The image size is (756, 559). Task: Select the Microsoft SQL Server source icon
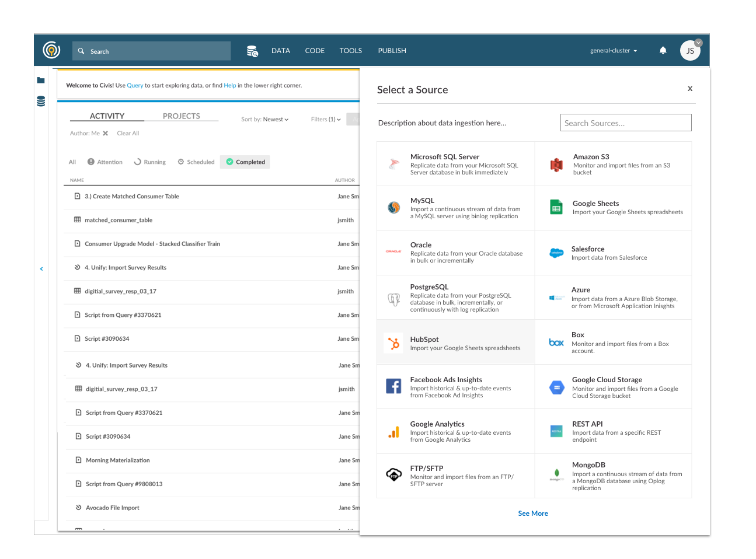click(394, 164)
